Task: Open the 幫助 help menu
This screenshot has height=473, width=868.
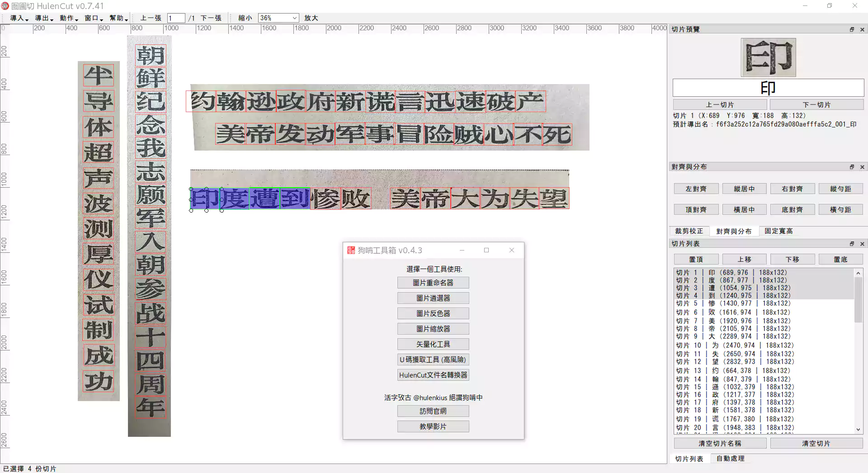Action: coord(118,18)
